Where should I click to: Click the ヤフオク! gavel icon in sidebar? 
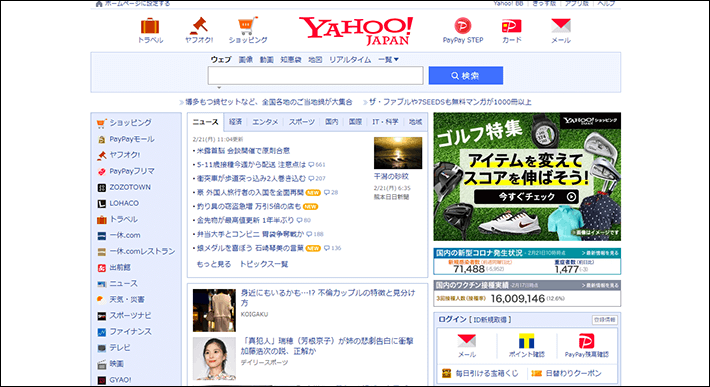tap(101, 155)
